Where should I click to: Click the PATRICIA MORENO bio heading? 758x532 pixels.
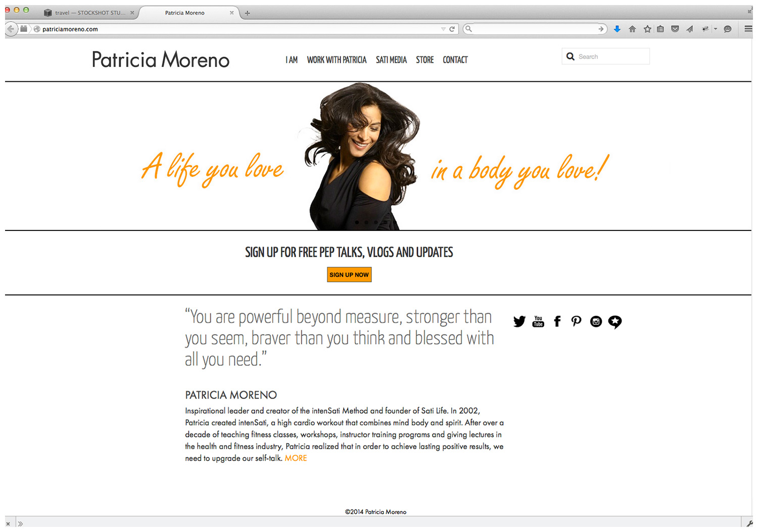(231, 395)
